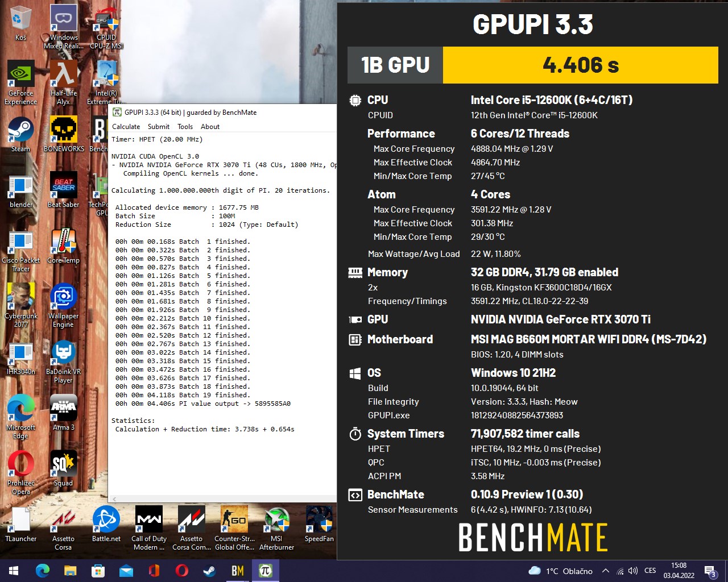Image resolution: width=728 pixels, height=582 pixels.
Task: Open clock showing 15:08 03.04.2022
Action: (x=679, y=571)
